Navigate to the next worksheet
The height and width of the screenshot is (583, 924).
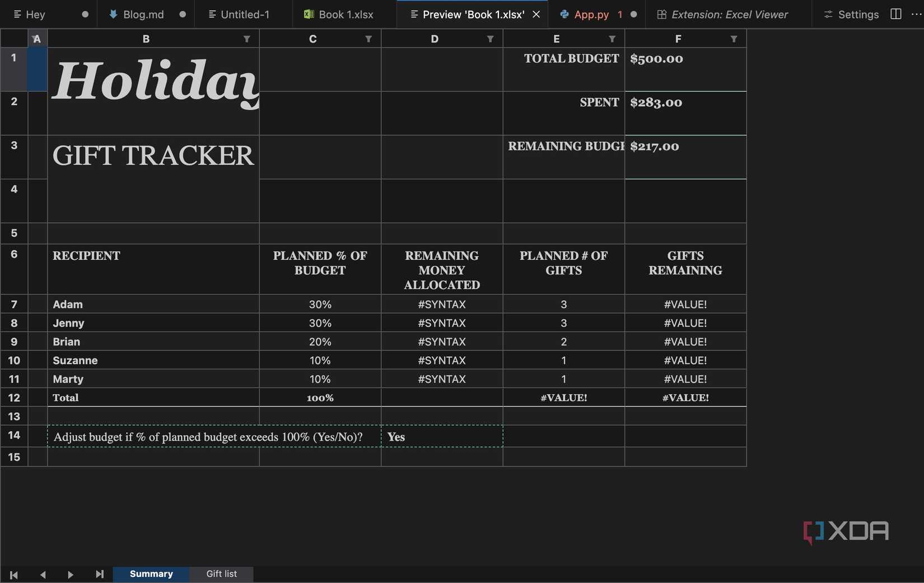(x=71, y=575)
